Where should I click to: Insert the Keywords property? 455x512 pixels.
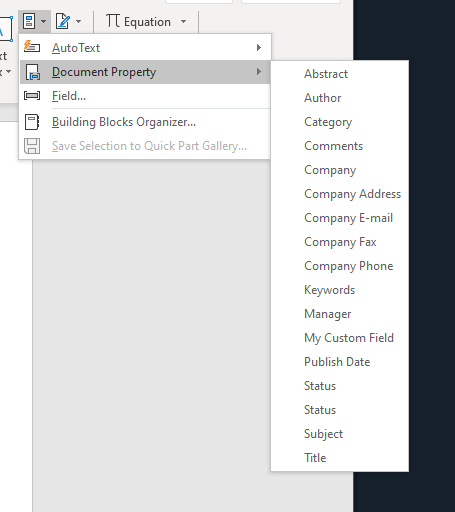(340, 290)
